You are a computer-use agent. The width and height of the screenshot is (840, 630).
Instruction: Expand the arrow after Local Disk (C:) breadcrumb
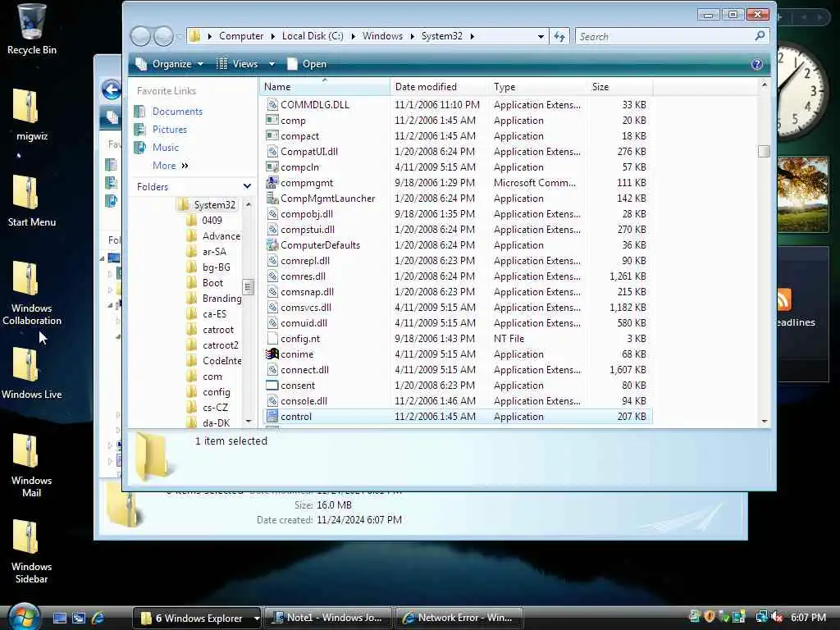pos(353,36)
